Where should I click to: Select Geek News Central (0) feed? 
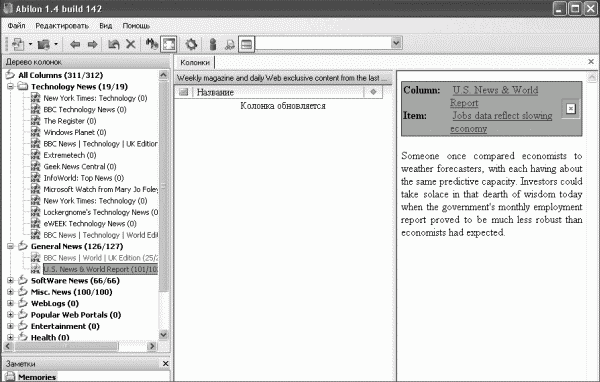click(80, 167)
